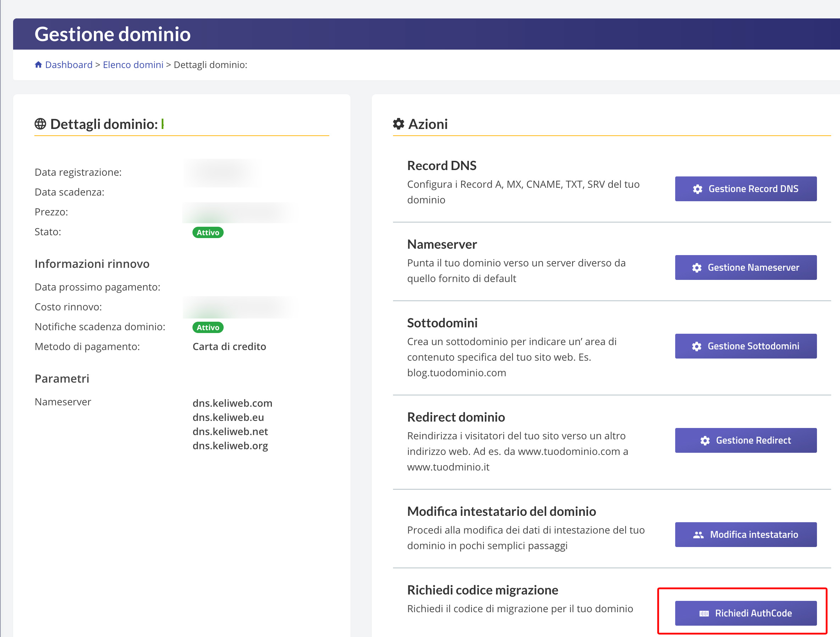Click Attivo badge for Notifiche scadenza dominio
Viewport: 840px width, 637px height.
point(208,327)
